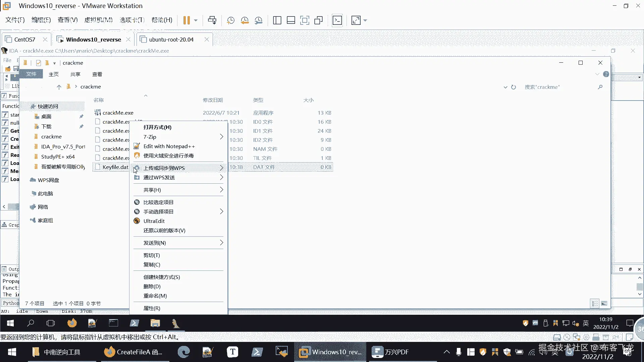Click the revert snapshot icon in VMware toolbar
The height and width of the screenshot is (362, 644).
click(245, 20)
